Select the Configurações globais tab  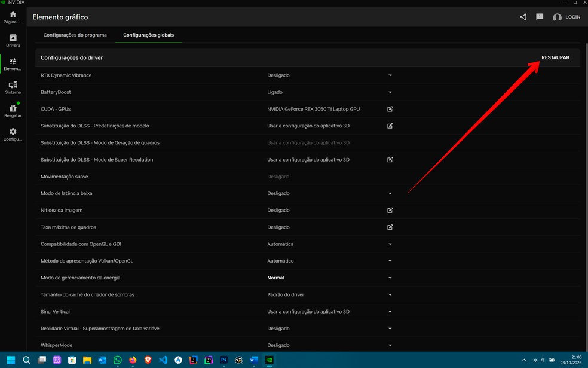pos(148,35)
